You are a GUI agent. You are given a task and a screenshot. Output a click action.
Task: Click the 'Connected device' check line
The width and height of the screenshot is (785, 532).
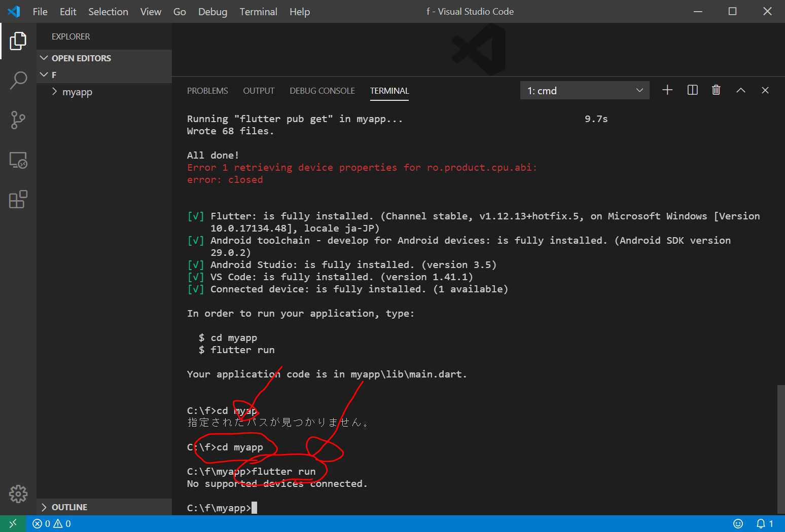tap(347, 289)
